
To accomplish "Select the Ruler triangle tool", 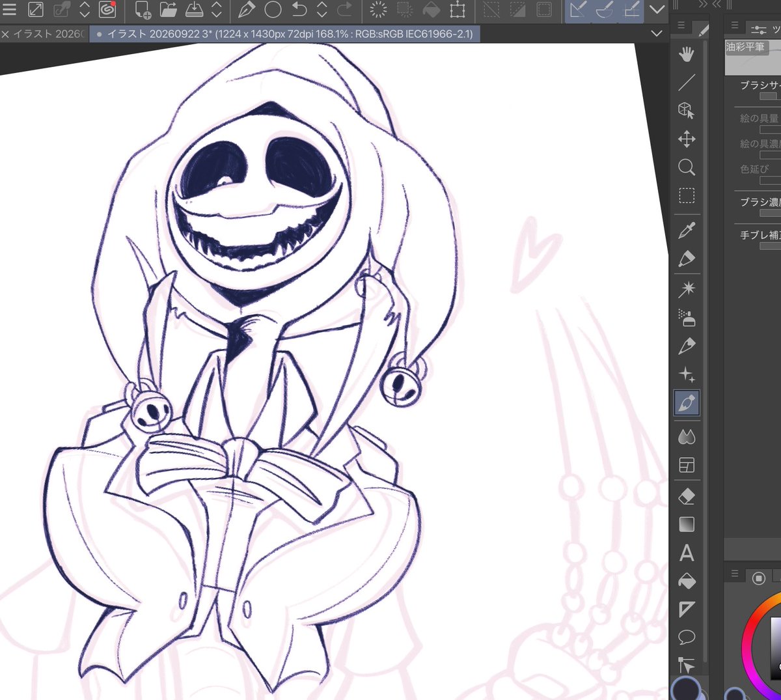I will click(x=687, y=609).
